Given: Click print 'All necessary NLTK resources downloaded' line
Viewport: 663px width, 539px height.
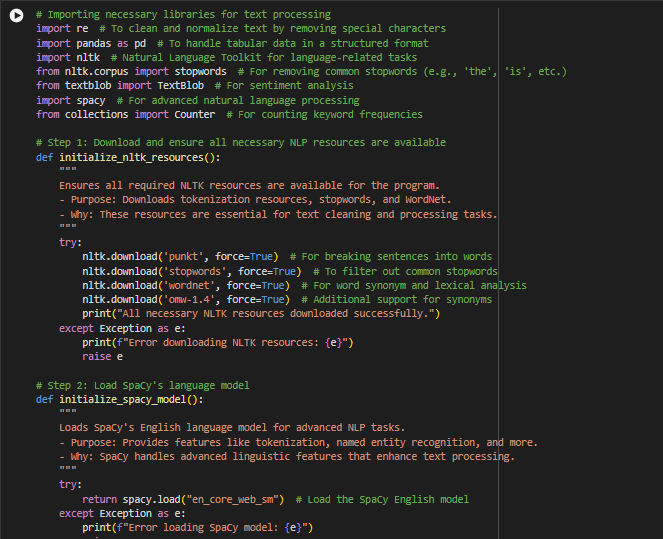Looking at the screenshot, I should click(x=261, y=314).
